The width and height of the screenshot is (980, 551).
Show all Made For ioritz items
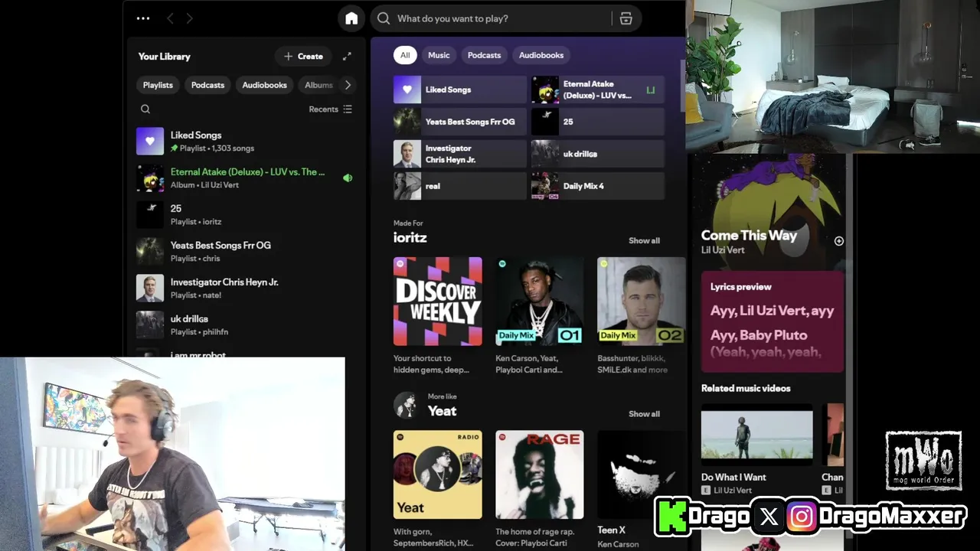[644, 240]
